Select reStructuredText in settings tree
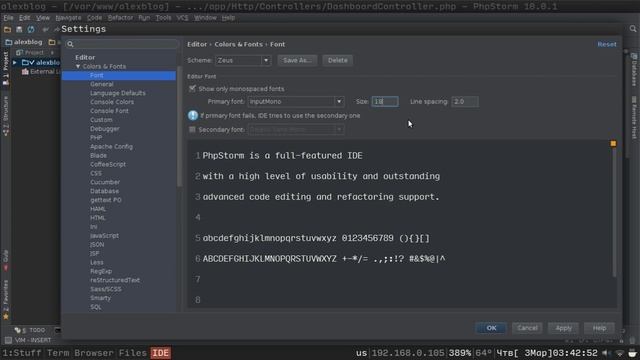This screenshot has width=640, height=360. point(115,280)
